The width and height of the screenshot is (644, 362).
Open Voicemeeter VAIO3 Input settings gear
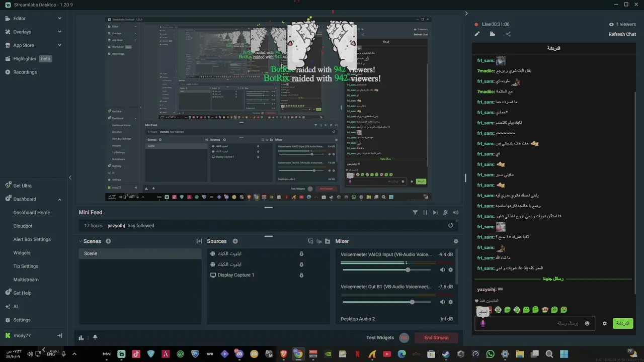[450, 270]
